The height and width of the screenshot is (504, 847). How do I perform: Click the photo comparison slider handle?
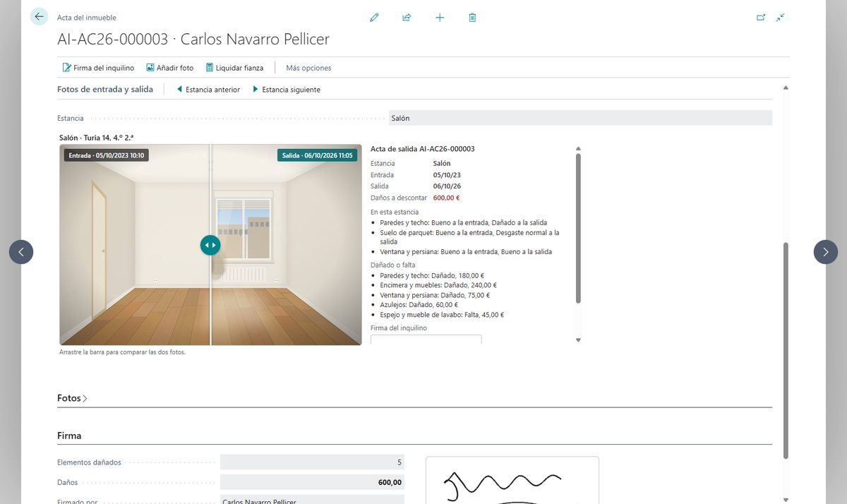click(x=210, y=245)
